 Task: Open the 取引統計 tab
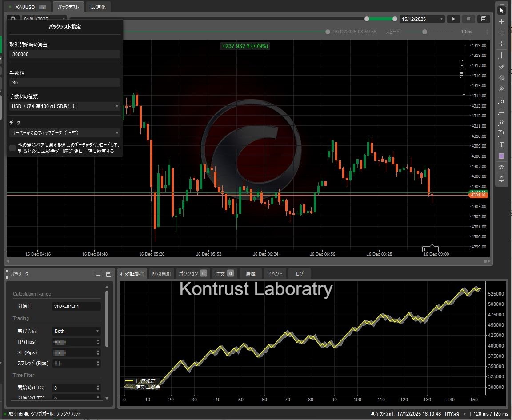[162, 274]
